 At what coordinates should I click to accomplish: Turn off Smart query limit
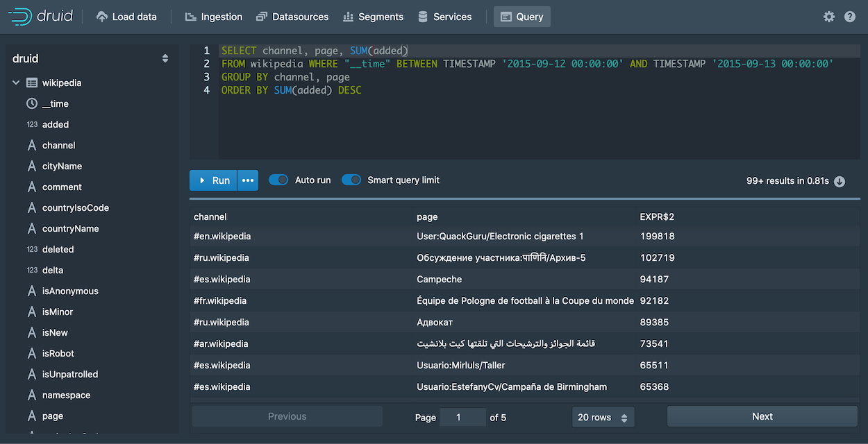coord(351,180)
